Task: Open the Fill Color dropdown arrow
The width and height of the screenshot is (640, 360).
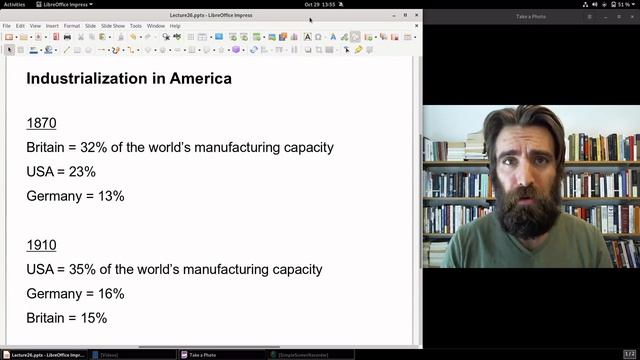Action: [x=56, y=50]
